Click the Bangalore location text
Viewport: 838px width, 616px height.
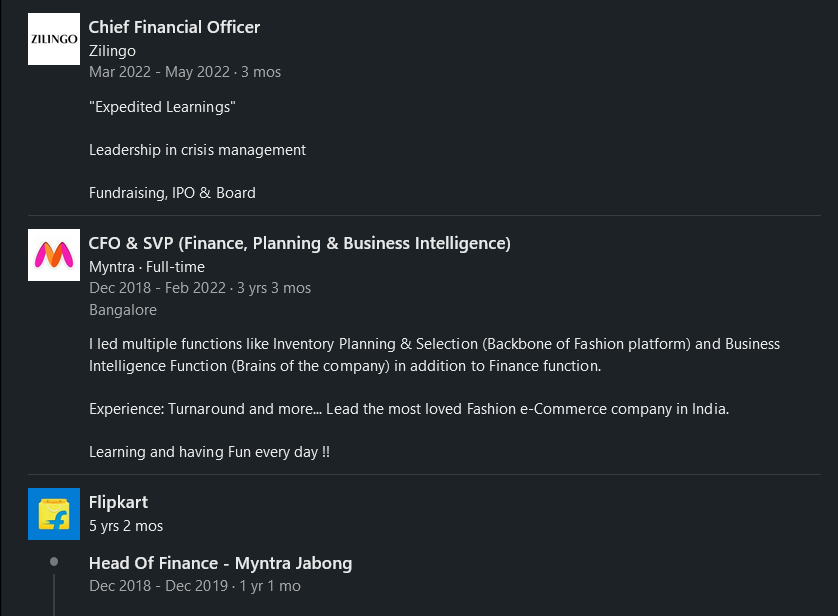click(x=123, y=310)
